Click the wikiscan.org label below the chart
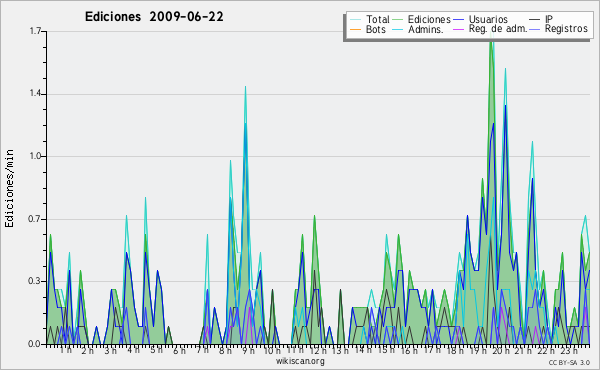Image resolution: width=600 pixels, height=370 pixels. [x=300, y=361]
